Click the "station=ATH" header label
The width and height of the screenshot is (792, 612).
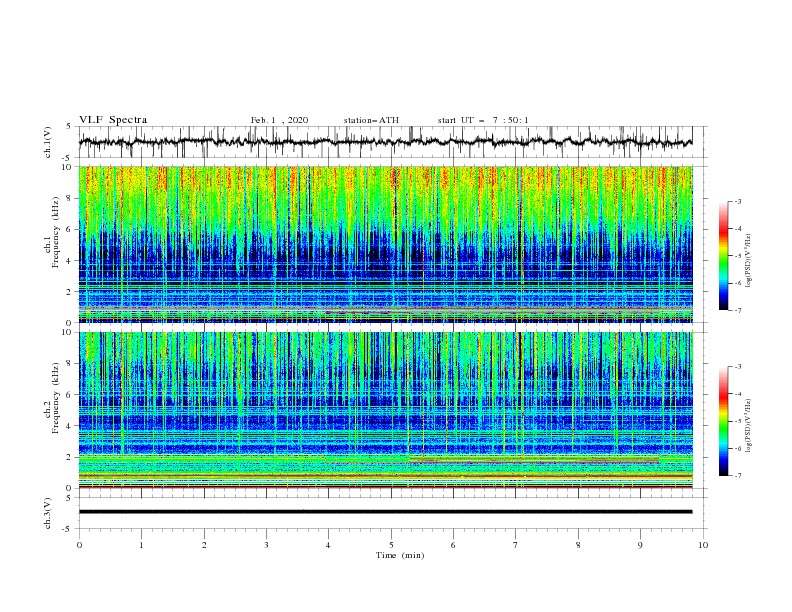pyautogui.click(x=371, y=120)
